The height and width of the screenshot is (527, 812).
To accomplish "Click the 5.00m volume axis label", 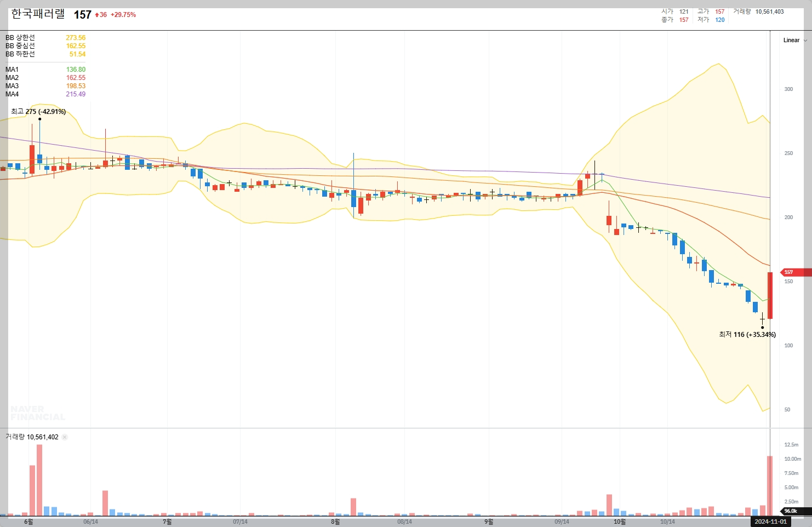I will pyautogui.click(x=791, y=488).
